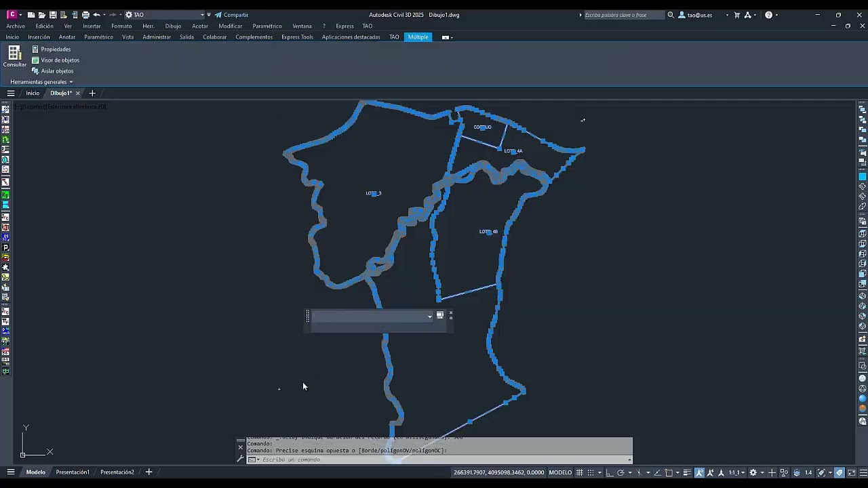Switch to the Express Tools ribbon tab
Screen dimensions: 868x488
297,37
